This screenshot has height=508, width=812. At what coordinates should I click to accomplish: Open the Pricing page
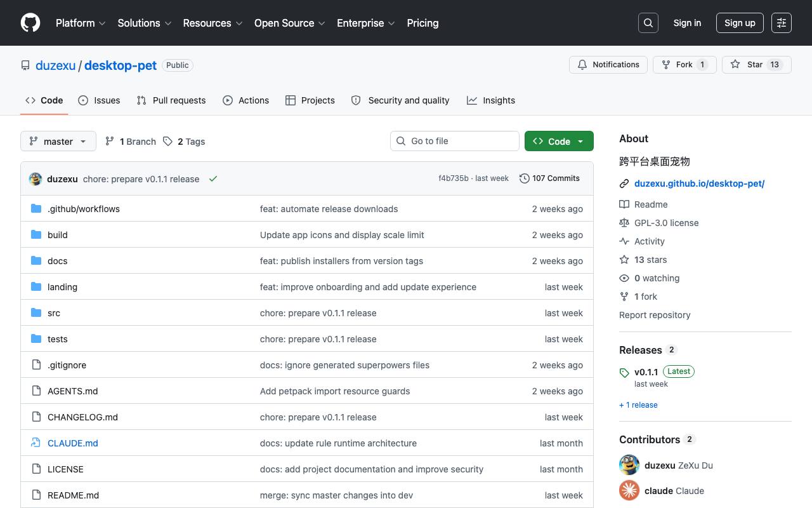422,23
